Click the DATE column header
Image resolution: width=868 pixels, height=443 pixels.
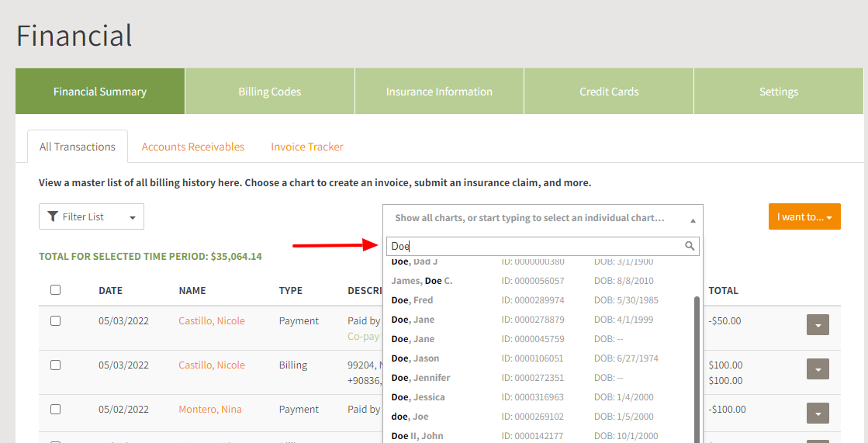(110, 291)
